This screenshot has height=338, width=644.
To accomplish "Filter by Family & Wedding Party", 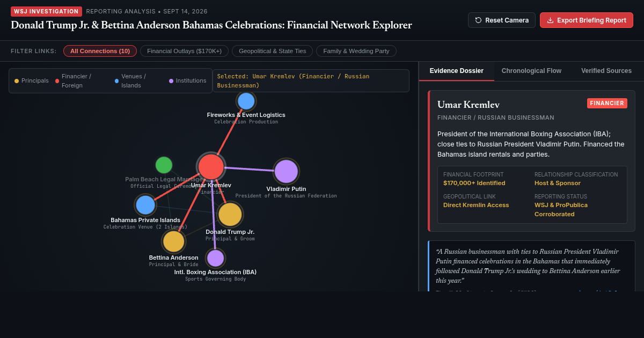I will 356,51.
